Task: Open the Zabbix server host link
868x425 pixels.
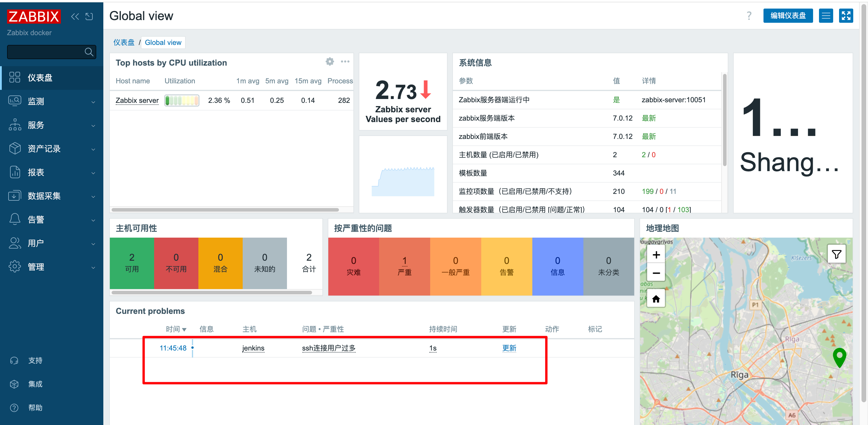Action: point(137,100)
